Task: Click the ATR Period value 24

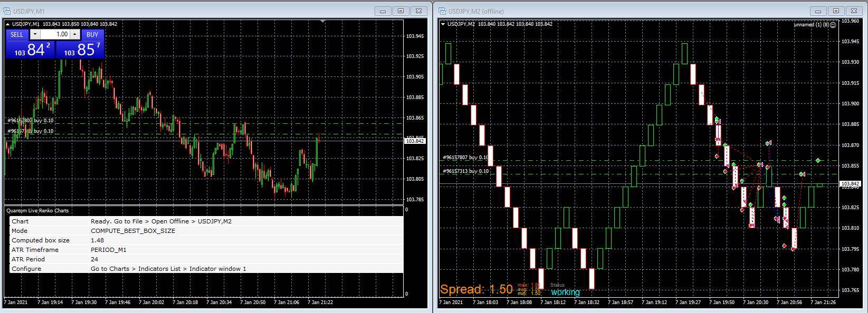Action: click(94, 259)
